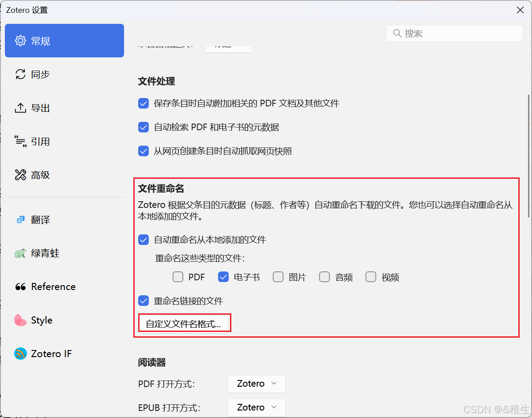Tick the 视频 file type checkbox
The height and width of the screenshot is (418, 532).
point(371,277)
